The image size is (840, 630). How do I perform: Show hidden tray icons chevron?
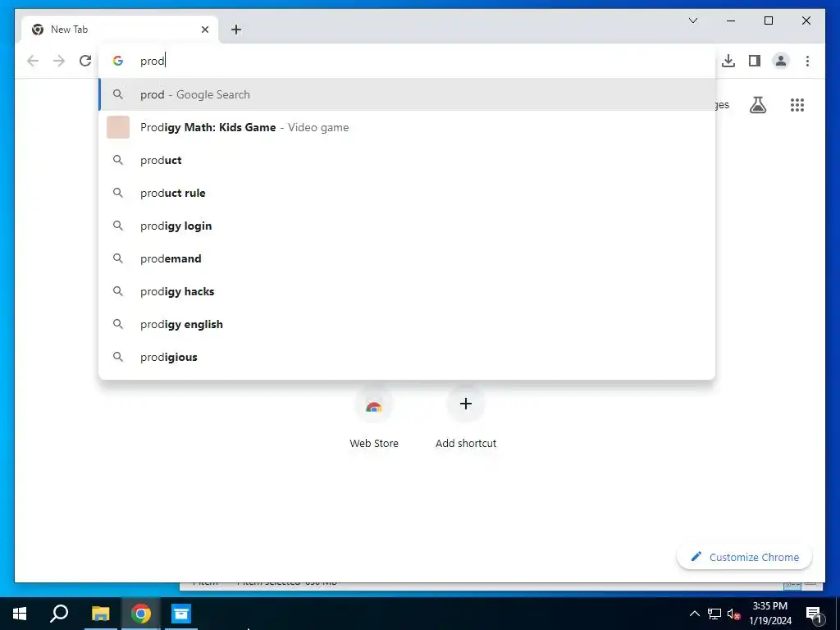(x=694, y=614)
